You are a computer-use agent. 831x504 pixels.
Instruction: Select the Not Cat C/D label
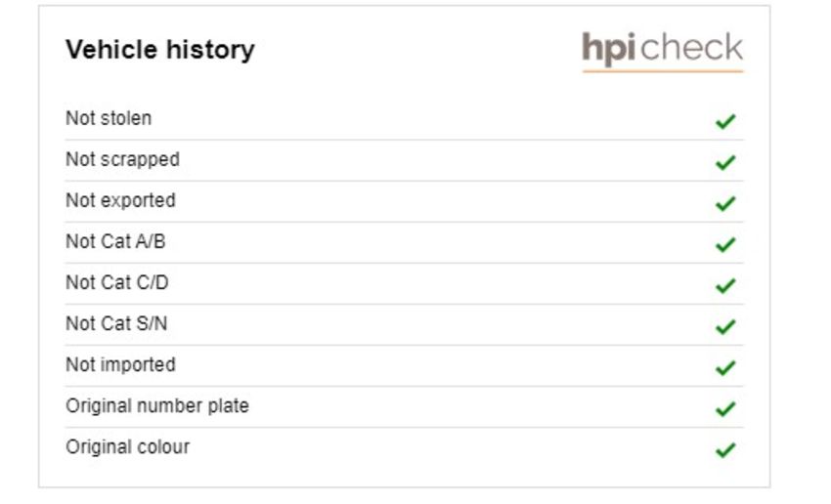117,282
